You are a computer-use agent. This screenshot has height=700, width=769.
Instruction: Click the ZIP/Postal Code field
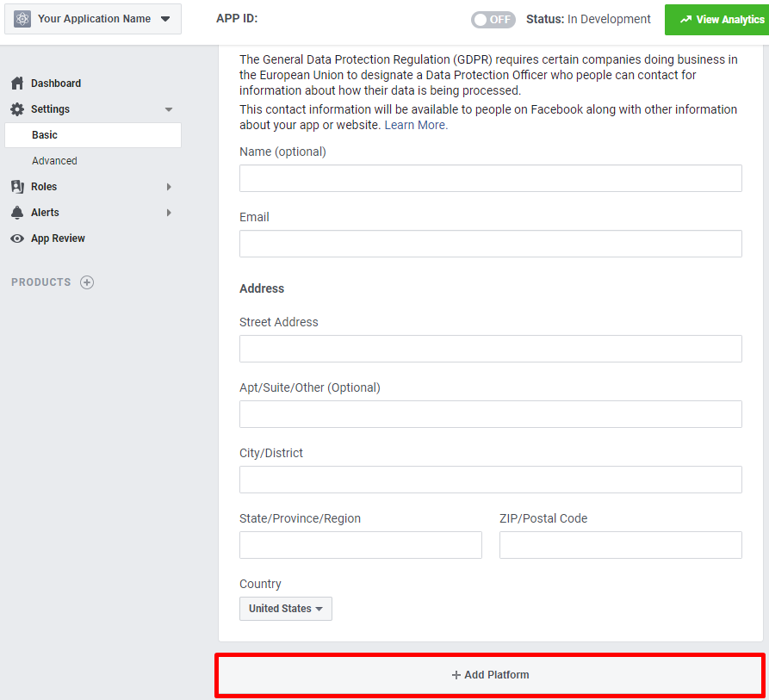pos(620,545)
